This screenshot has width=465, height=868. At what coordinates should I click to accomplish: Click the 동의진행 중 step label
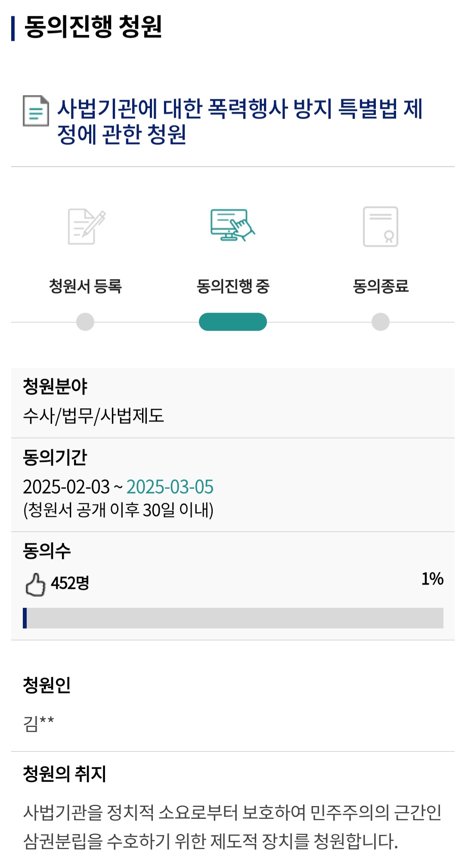(233, 286)
